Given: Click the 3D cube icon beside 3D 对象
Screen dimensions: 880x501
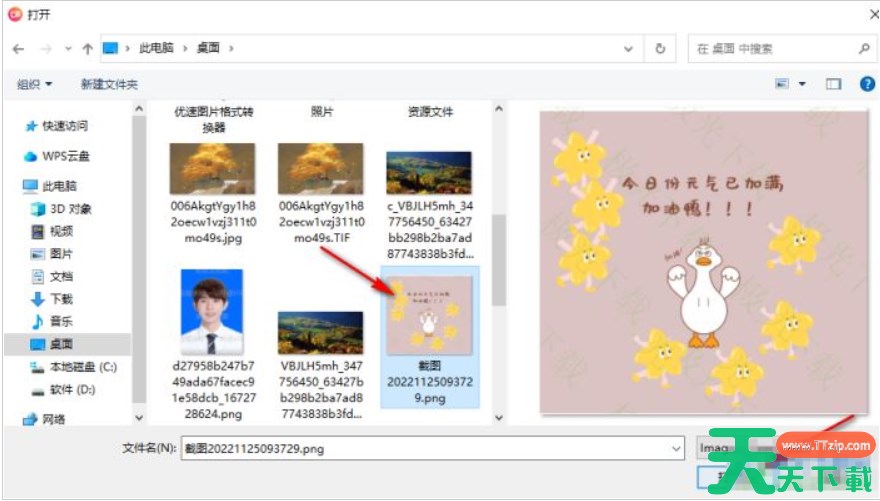Looking at the screenshot, I should tap(38, 209).
